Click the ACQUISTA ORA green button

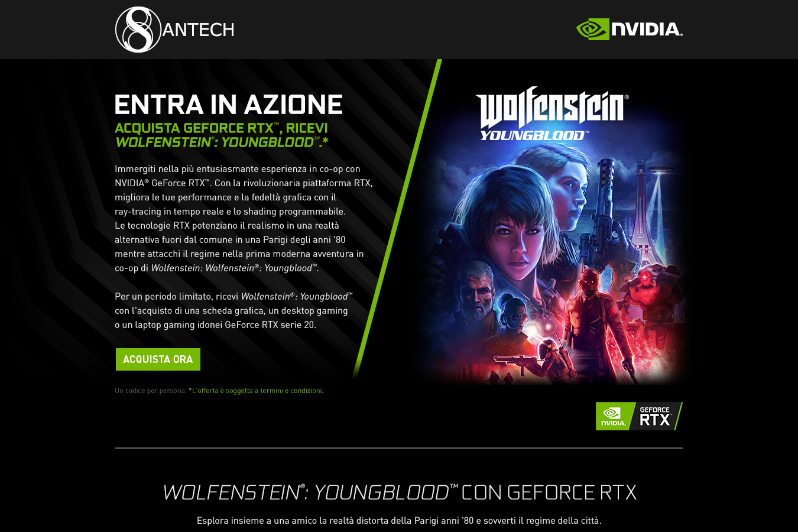158,359
